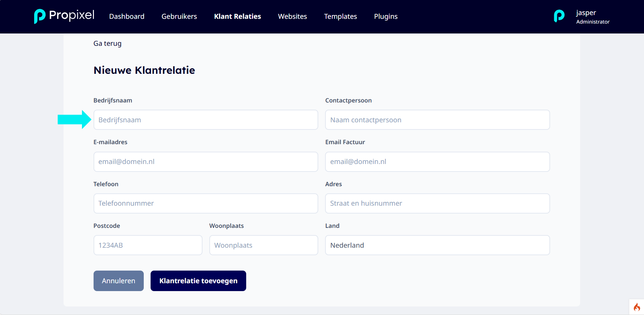
Task: Select Klant Relaties in navigation
Action: [238, 16]
